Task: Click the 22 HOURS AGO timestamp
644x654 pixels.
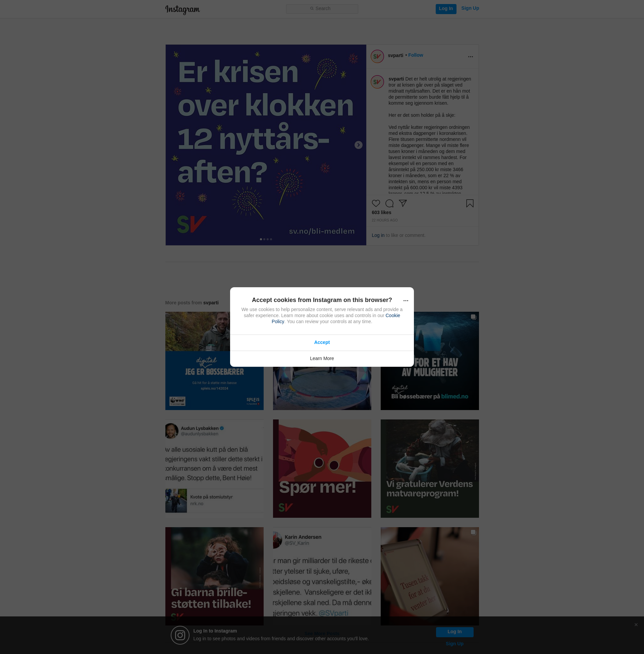Action: (x=385, y=220)
